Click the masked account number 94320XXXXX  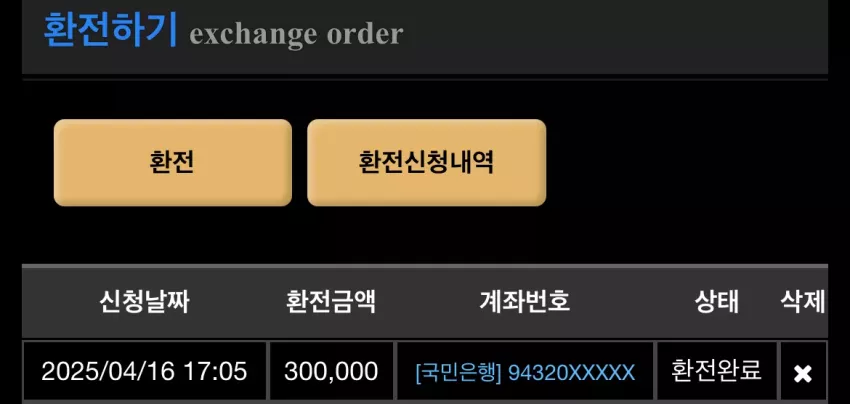click(x=571, y=373)
